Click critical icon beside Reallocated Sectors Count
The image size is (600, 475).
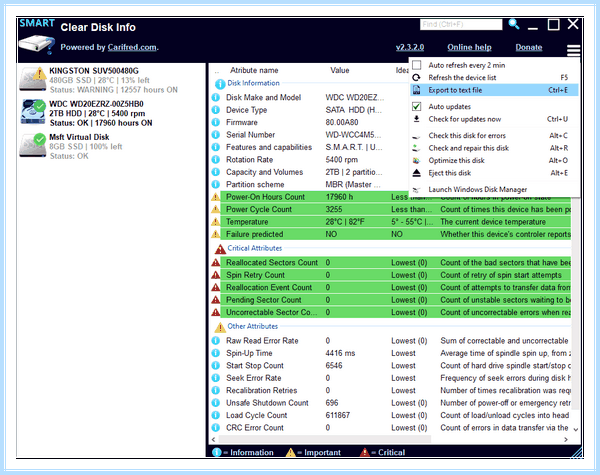pos(216,263)
